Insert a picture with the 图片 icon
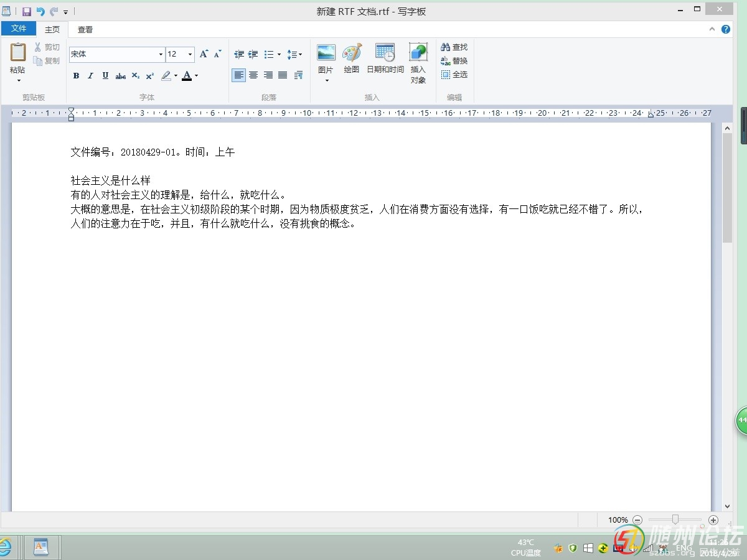The height and width of the screenshot is (560, 747). tap(326, 54)
